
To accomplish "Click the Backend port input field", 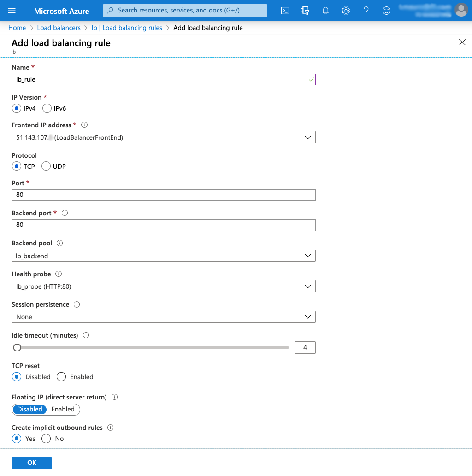I will pyautogui.click(x=163, y=225).
